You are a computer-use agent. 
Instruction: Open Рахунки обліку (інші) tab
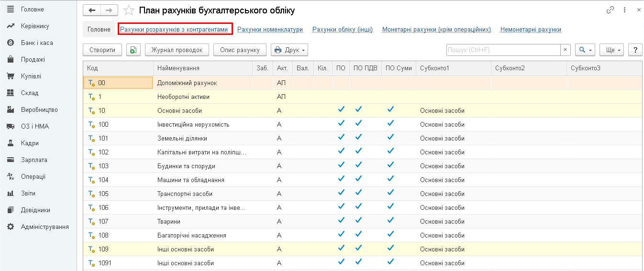[x=343, y=29]
